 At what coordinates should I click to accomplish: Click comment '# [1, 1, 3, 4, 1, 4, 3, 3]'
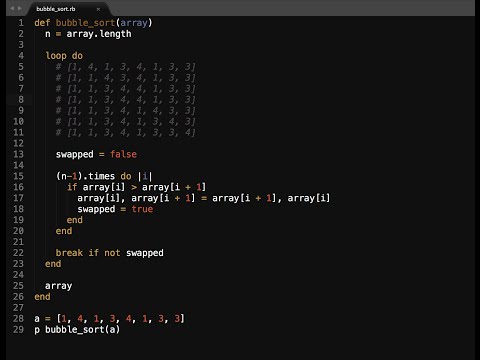126,111
